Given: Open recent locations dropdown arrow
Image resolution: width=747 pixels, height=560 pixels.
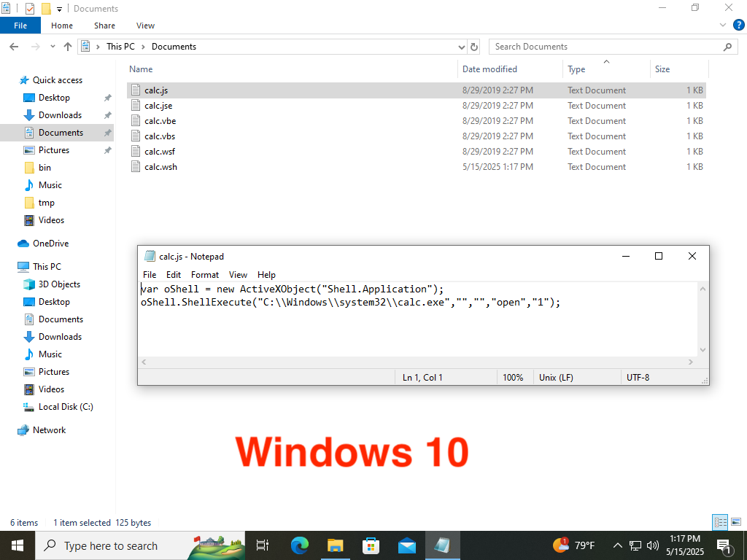Looking at the screenshot, I should click(x=53, y=47).
